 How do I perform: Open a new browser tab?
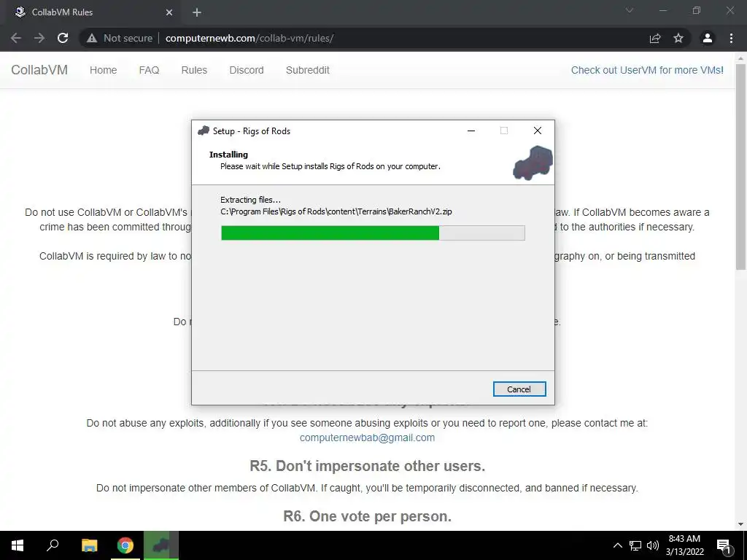click(x=197, y=12)
